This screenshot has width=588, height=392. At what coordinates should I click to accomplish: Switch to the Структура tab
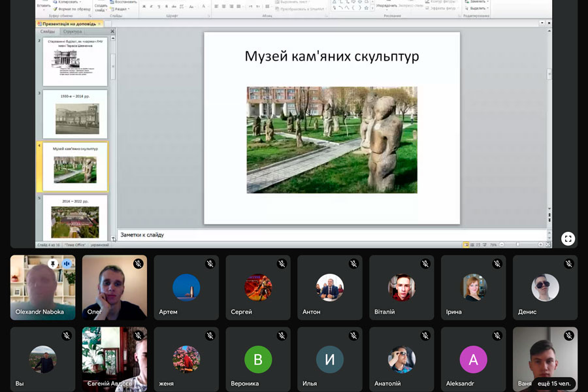tap(73, 31)
